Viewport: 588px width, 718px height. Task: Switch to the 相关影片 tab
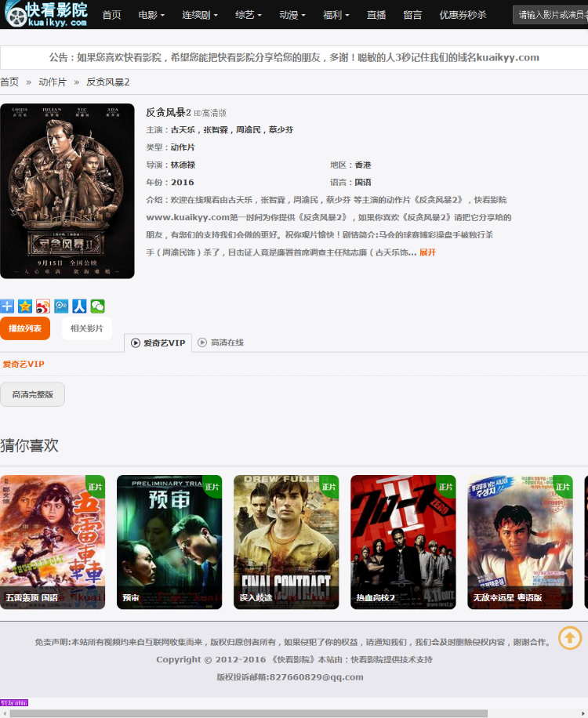pos(86,328)
